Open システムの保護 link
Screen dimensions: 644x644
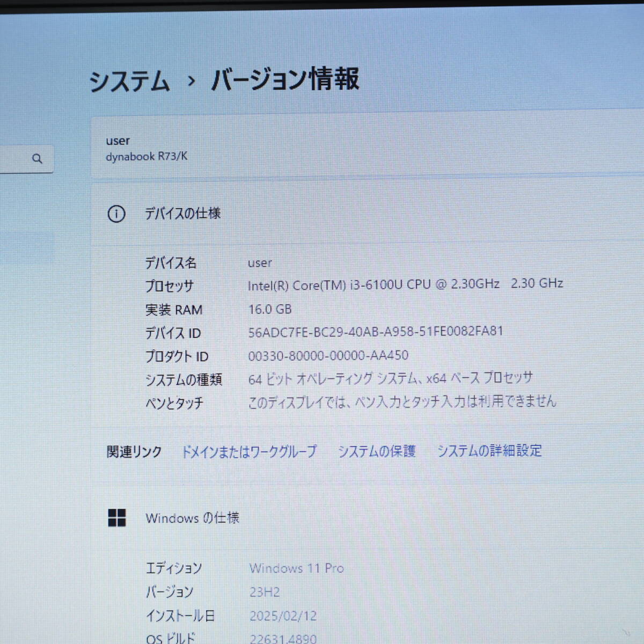point(377,451)
